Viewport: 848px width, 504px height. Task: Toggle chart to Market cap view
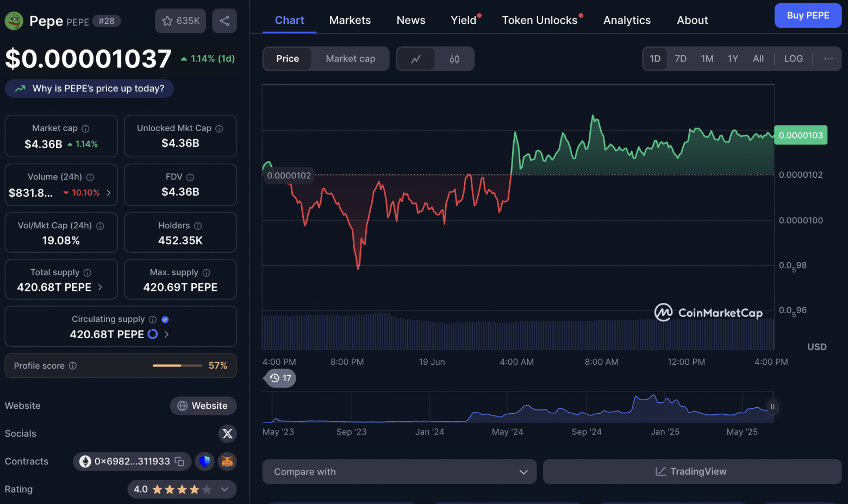pos(351,59)
